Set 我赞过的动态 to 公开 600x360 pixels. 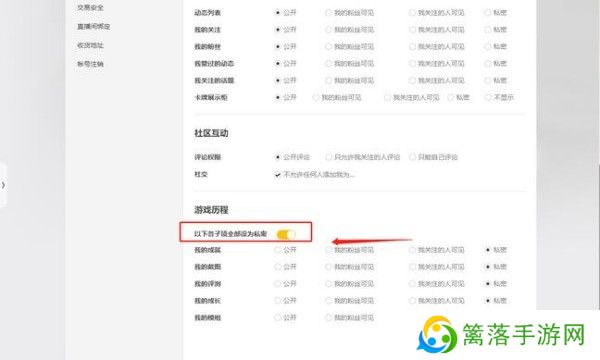click(x=277, y=64)
